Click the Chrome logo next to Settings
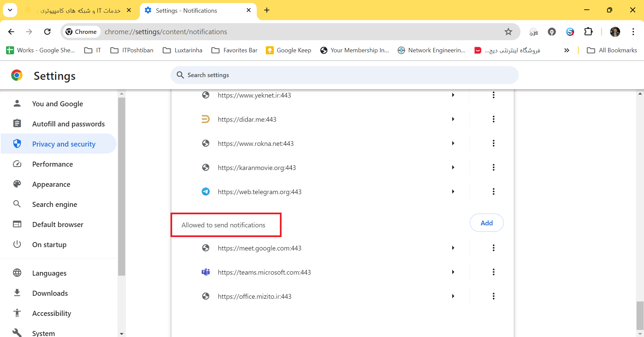The width and height of the screenshot is (644, 337). click(x=17, y=75)
